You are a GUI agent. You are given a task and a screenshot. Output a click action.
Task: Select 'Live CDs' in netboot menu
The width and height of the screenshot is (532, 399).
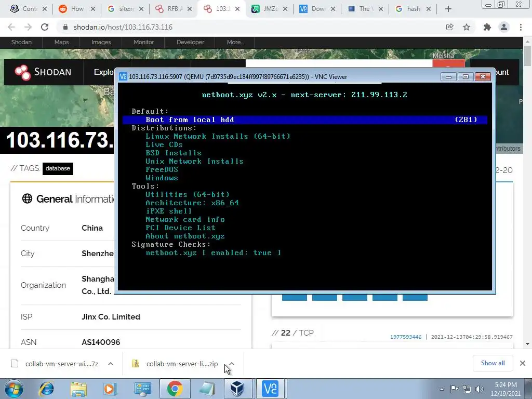click(x=164, y=144)
